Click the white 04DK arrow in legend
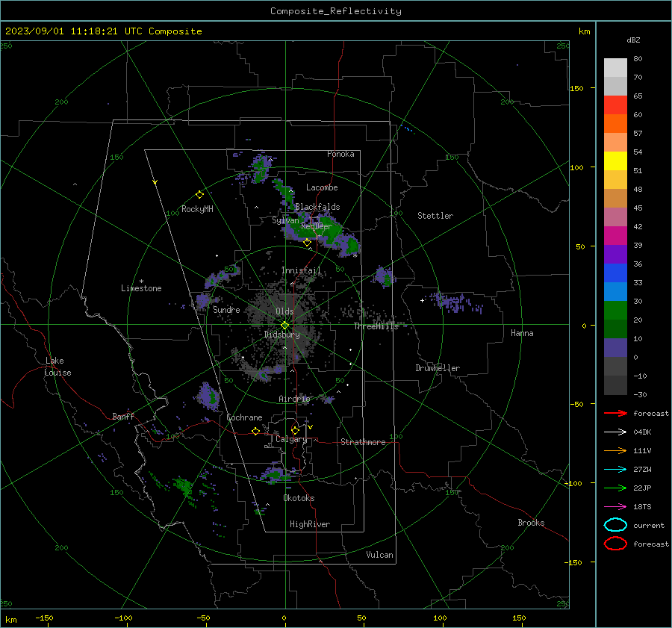 [615, 432]
